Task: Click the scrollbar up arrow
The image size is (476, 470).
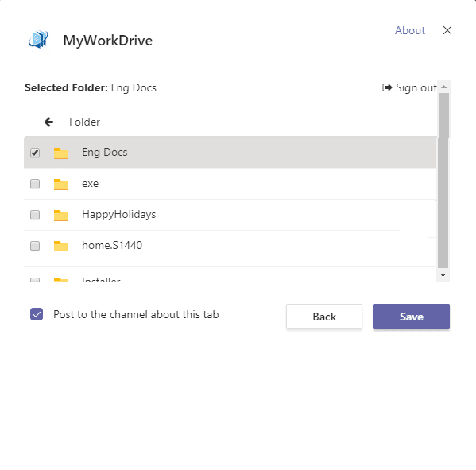Action: pyautogui.click(x=443, y=87)
